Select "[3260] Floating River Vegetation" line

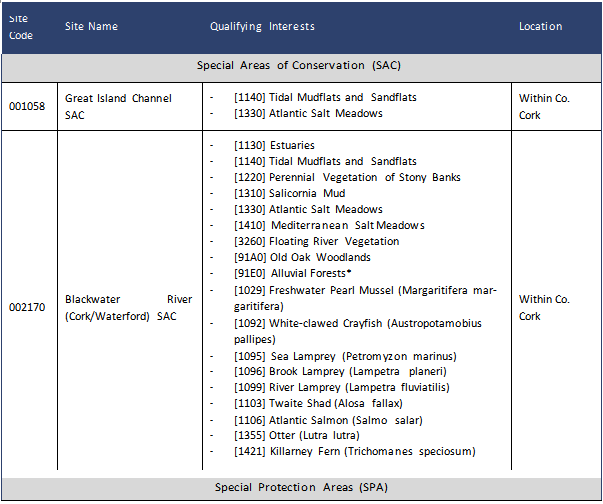pos(316,241)
